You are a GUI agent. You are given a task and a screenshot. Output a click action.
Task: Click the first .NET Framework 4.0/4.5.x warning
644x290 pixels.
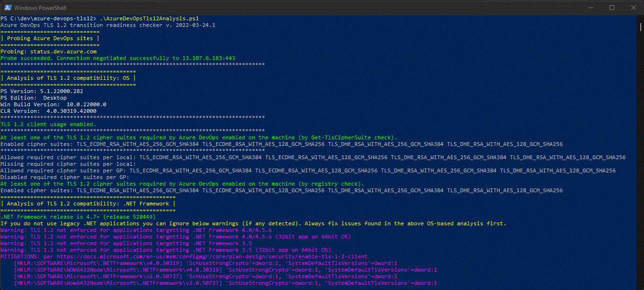coord(137,230)
